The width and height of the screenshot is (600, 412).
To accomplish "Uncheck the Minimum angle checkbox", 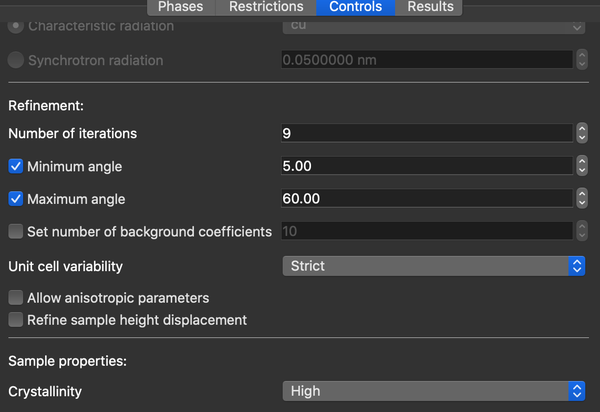I will (16, 166).
